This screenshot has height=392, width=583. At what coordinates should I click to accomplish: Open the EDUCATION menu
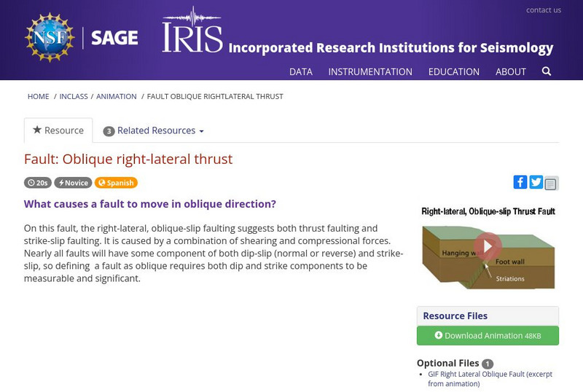coord(453,72)
